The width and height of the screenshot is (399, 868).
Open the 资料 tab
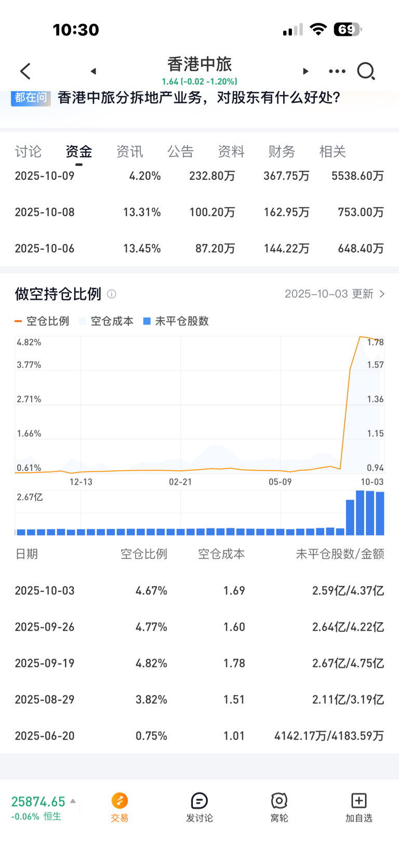point(231,151)
